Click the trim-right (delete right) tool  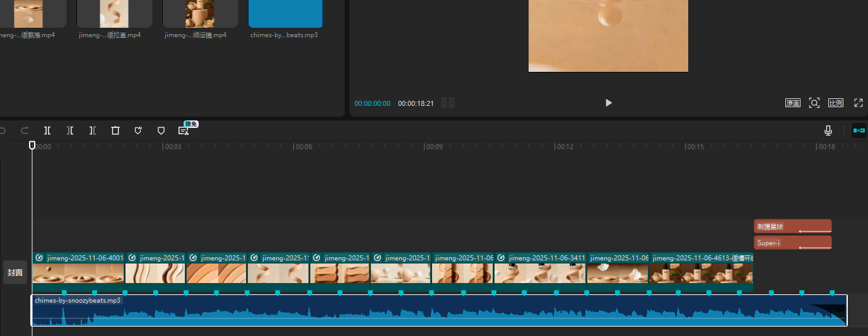tap(93, 130)
